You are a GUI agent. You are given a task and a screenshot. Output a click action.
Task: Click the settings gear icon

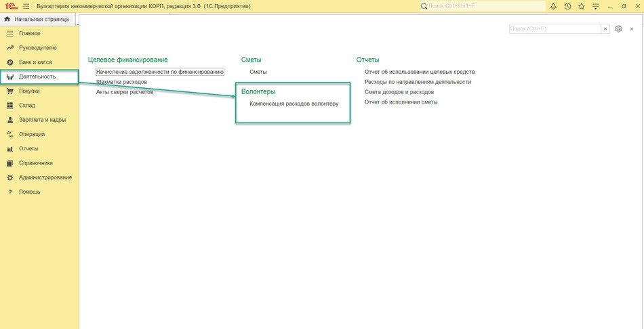[x=618, y=29]
